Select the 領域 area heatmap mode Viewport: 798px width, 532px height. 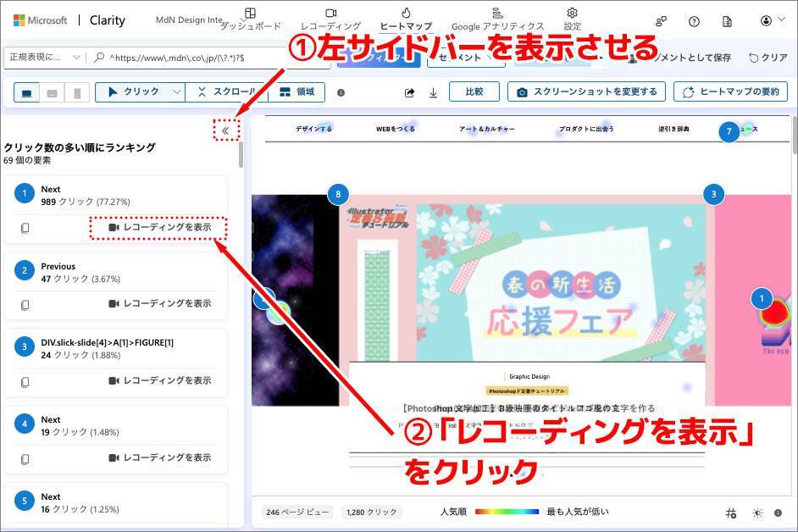[296, 92]
